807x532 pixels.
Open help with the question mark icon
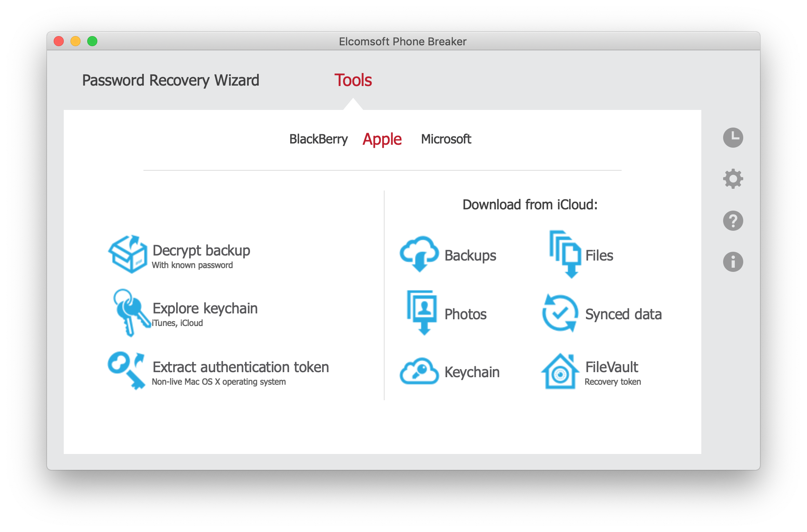(733, 221)
